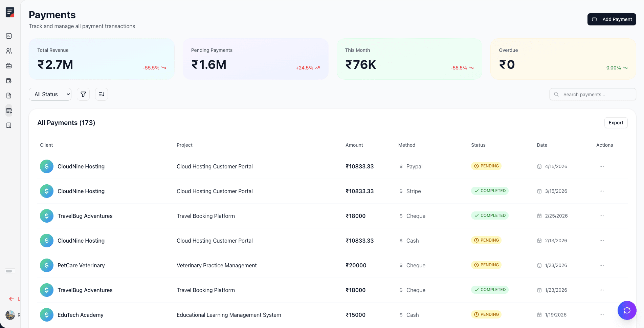Screen dimensions: 644x328
Task: Click the search payments input field
Action: (x=592, y=94)
